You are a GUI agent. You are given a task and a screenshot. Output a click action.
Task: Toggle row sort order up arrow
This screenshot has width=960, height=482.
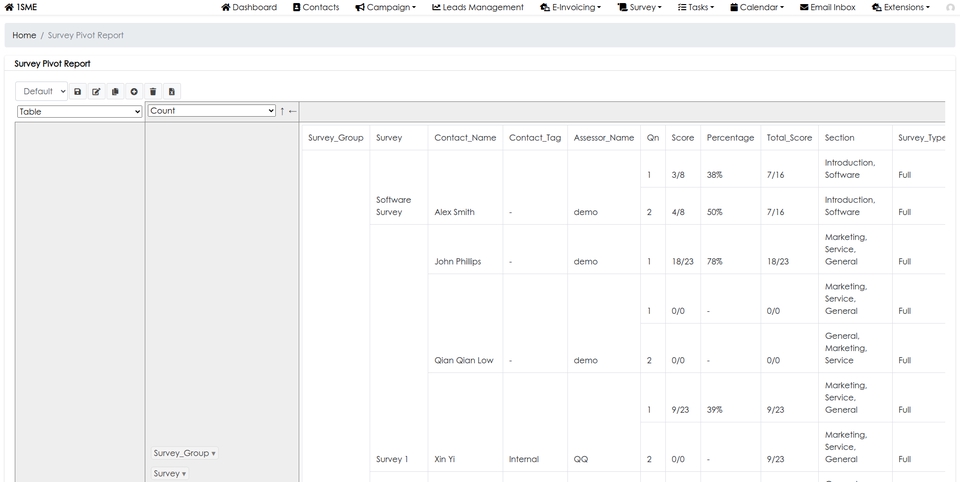click(x=282, y=111)
